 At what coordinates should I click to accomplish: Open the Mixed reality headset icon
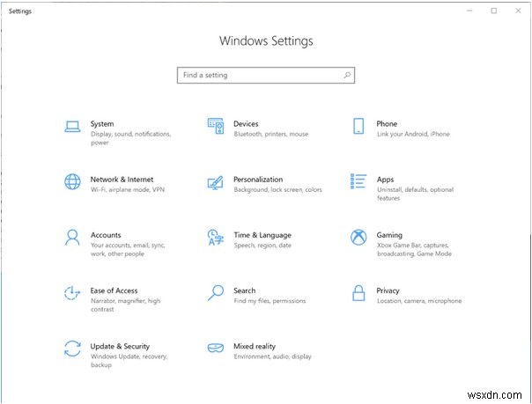click(216, 348)
